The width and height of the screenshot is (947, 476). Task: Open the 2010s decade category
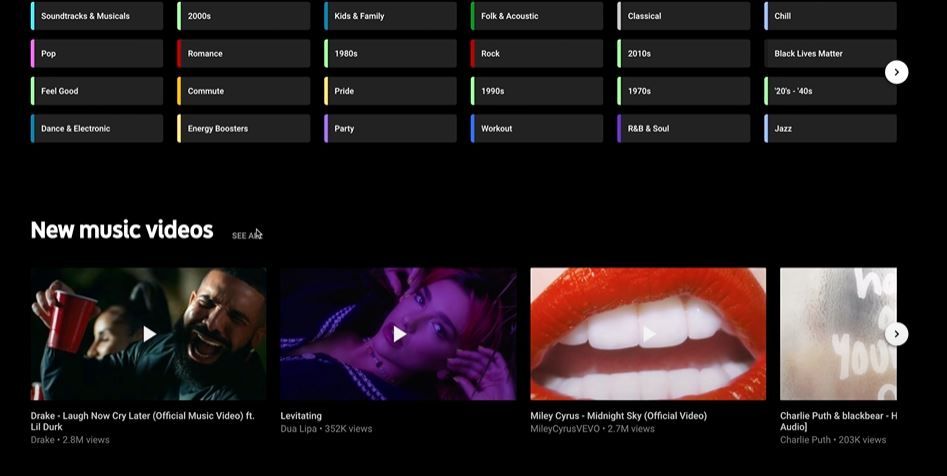[684, 53]
